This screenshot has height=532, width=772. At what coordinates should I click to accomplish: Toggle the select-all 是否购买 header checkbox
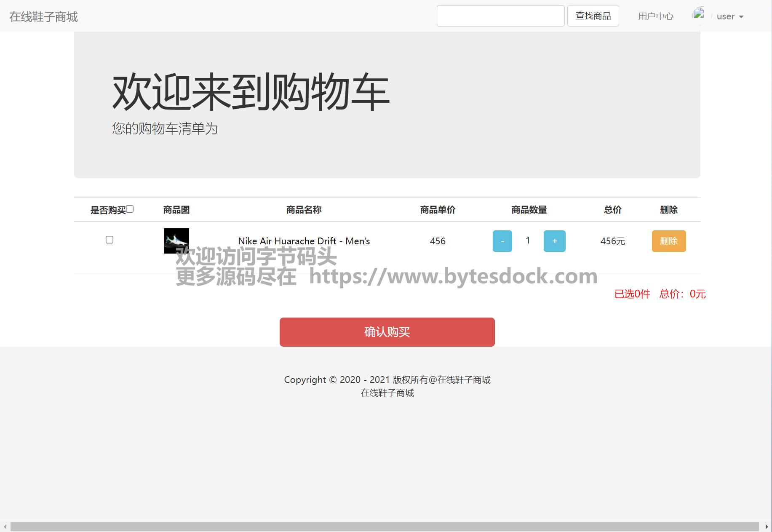[x=130, y=209]
